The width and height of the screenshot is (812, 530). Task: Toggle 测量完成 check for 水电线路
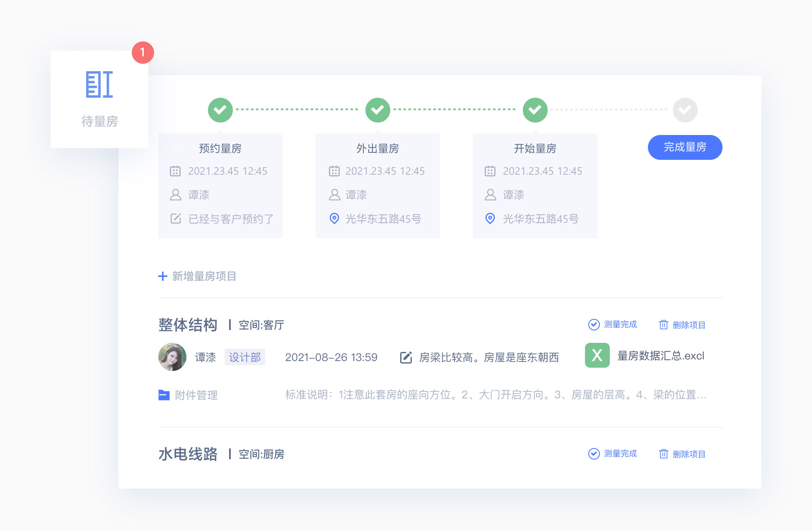click(x=594, y=454)
